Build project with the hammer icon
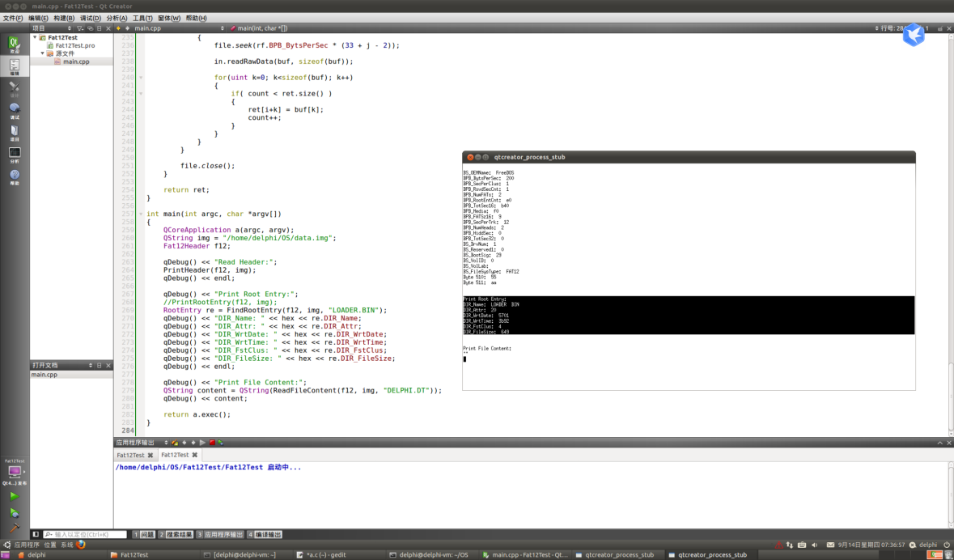This screenshot has width=954, height=560. click(14, 528)
